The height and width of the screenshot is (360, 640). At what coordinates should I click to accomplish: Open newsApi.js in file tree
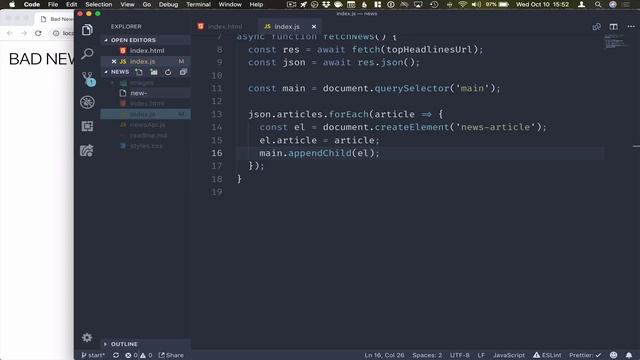coord(146,124)
